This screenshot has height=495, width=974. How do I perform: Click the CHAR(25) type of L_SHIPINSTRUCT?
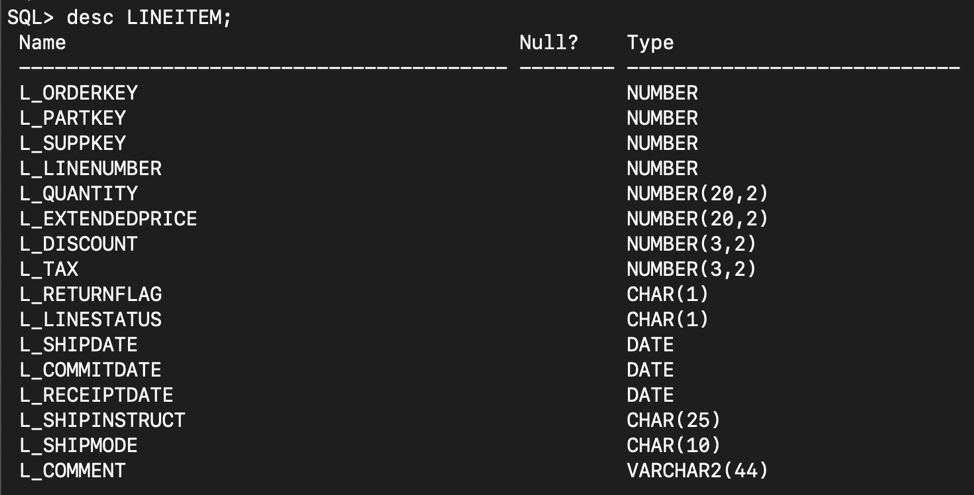(673, 420)
